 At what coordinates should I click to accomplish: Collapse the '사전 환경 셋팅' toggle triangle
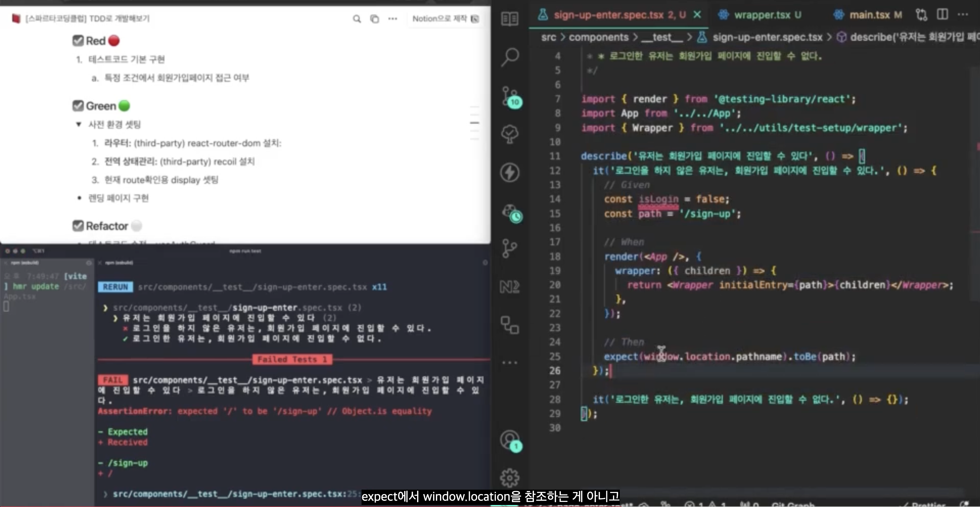79,124
